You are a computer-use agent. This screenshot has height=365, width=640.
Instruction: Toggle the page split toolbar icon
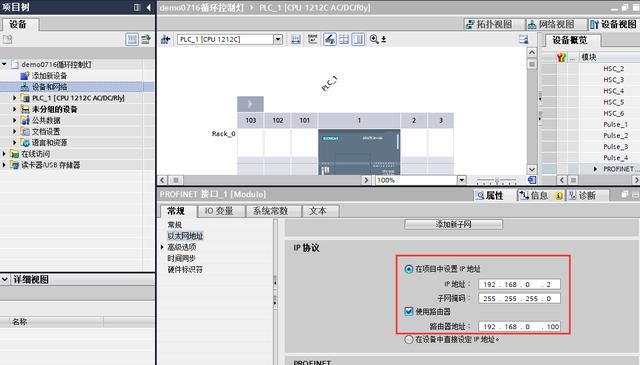(358, 39)
